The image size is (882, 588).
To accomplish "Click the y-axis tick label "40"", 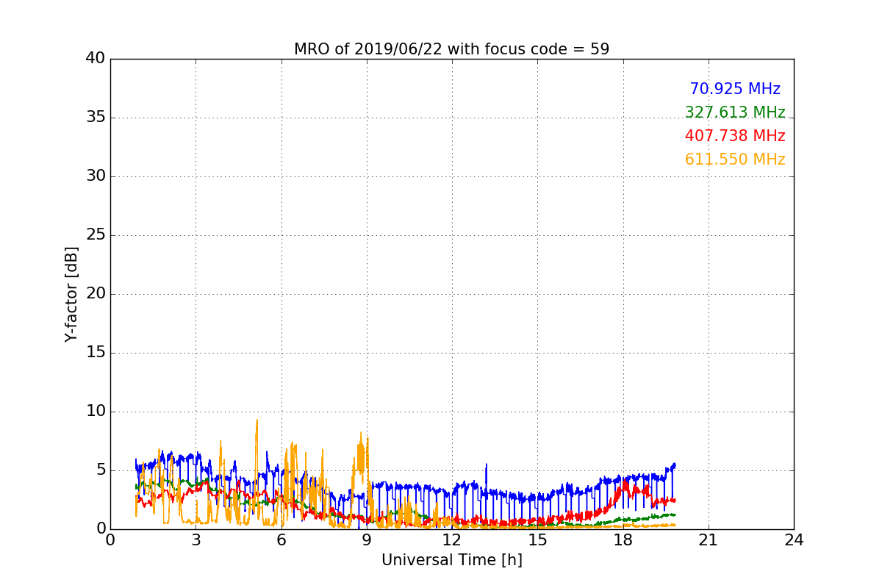I will coord(96,59).
